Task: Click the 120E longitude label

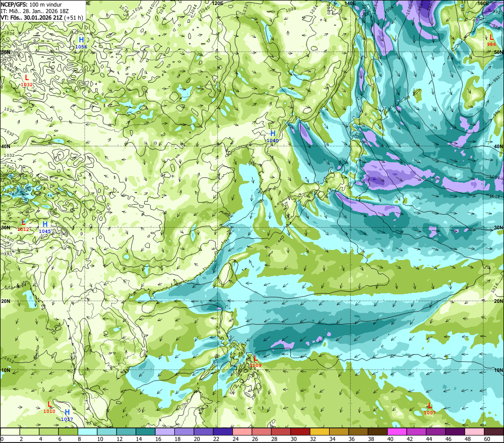Action: pos(218,3)
